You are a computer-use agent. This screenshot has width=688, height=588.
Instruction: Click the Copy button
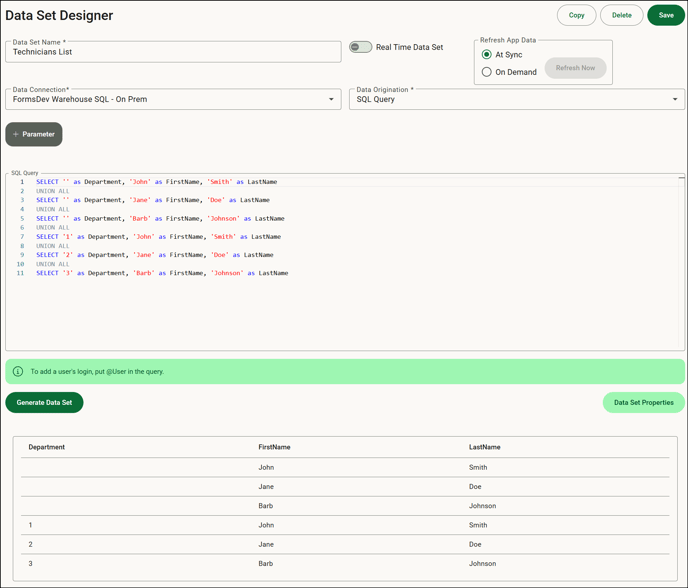click(576, 15)
